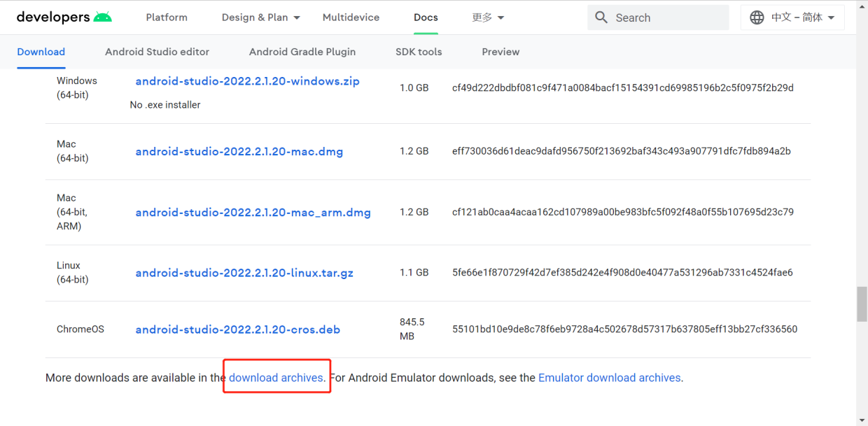Download android-studio-2022.2.1.20-cros.deb
Image resolution: width=868 pixels, height=426 pixels.
[238, 329]
